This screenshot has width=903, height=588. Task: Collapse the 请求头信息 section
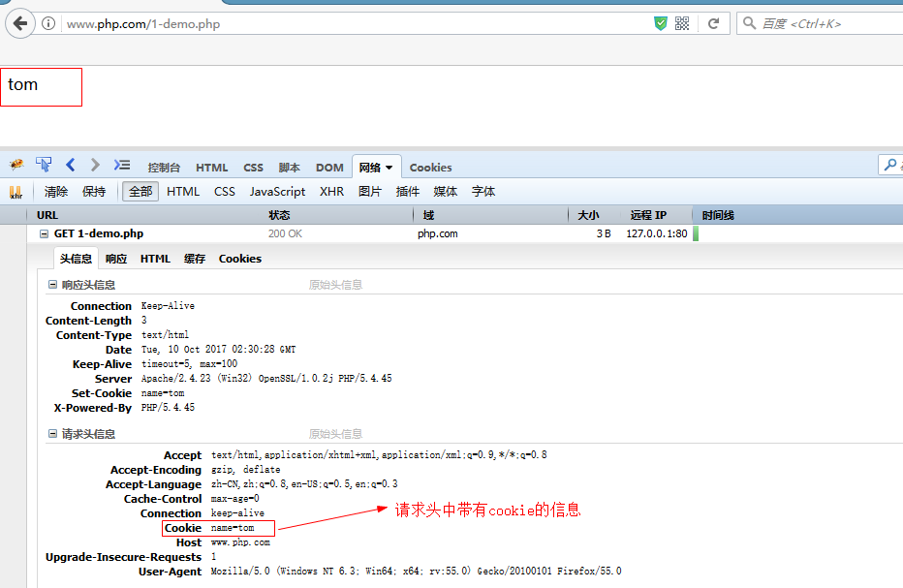coord(52,434)
